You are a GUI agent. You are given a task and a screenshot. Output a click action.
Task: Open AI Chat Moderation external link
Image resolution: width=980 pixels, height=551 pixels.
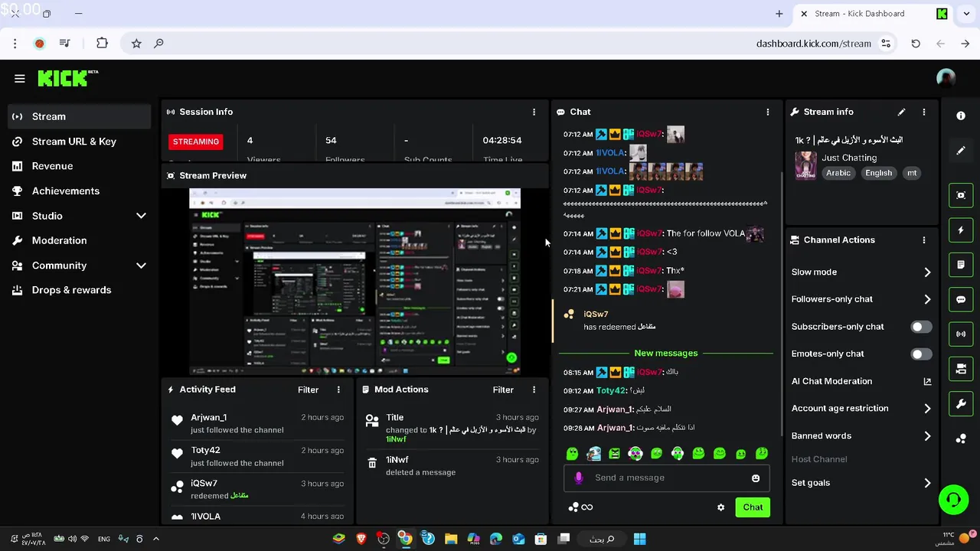(927, 381)
